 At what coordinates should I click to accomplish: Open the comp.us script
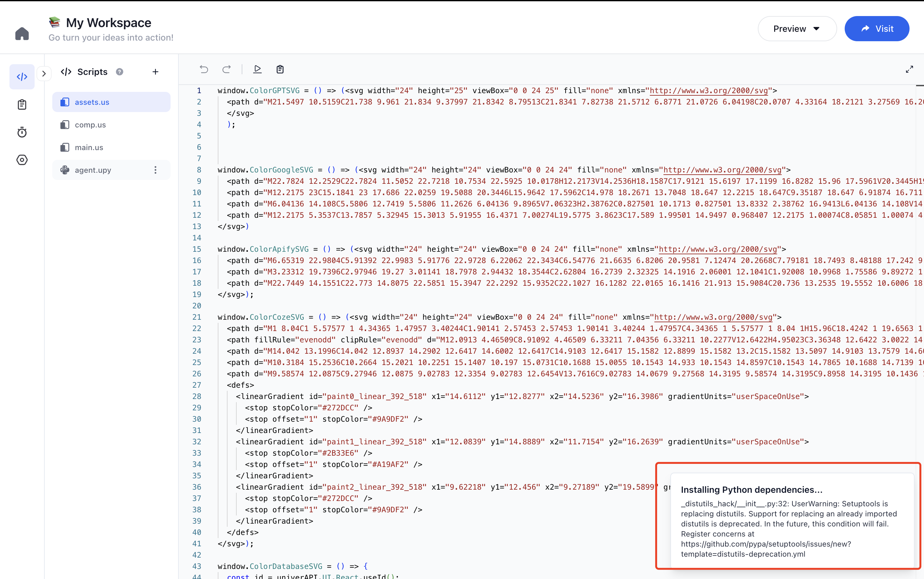click(x=111, y=125)
